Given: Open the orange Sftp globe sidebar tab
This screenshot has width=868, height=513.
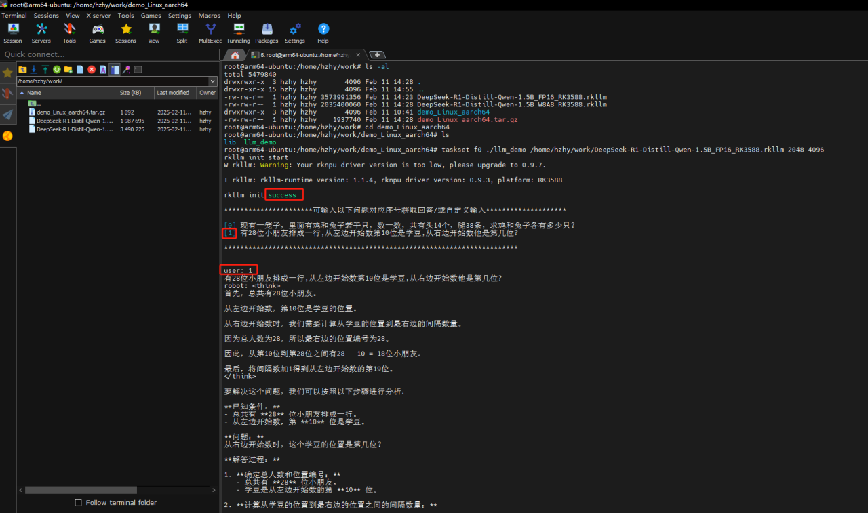Looking at the screenshot, I should [x=8, y=136].
